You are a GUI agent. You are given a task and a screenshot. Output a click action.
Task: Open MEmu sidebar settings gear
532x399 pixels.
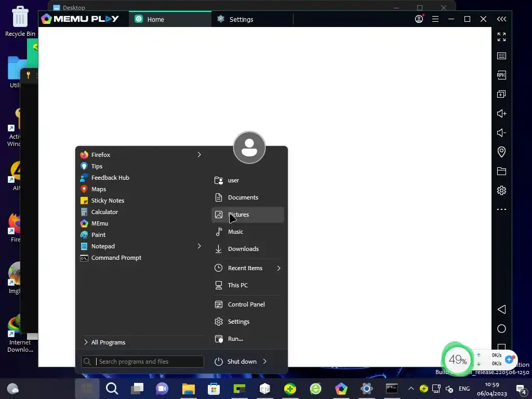point(501,190)
